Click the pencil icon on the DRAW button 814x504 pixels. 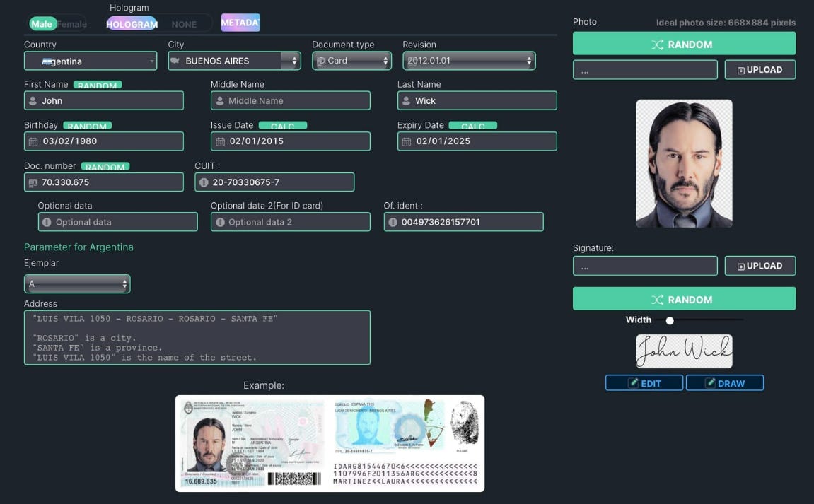click(x=710, y=383)
